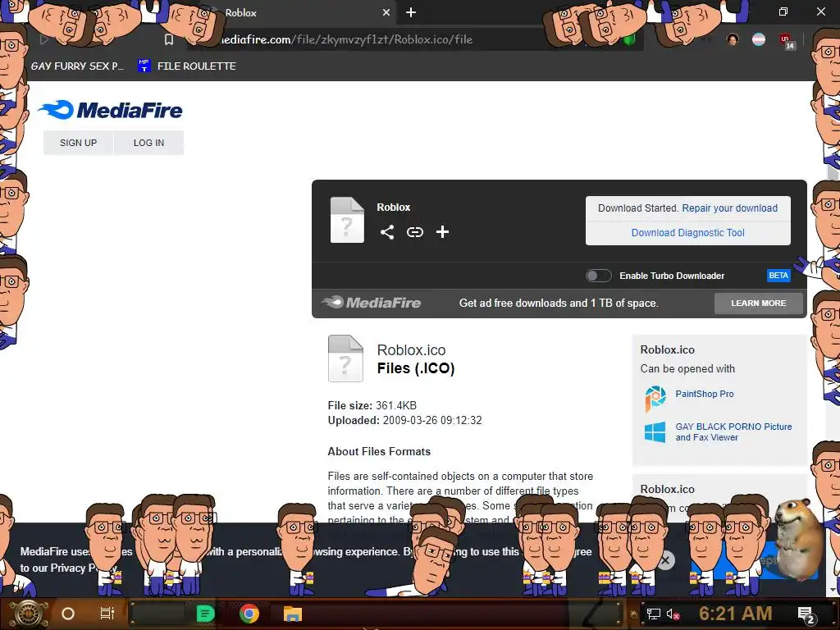
Task: Click the 'Can be opened with' text
Action: tap(687, 368)
